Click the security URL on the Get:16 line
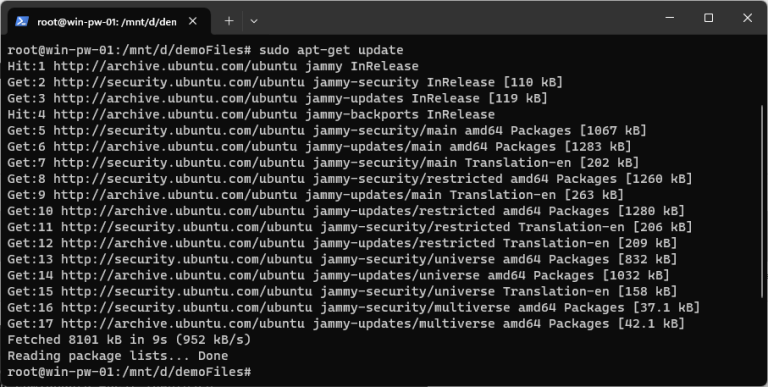 pyautogui.click(x=187, y=308)
